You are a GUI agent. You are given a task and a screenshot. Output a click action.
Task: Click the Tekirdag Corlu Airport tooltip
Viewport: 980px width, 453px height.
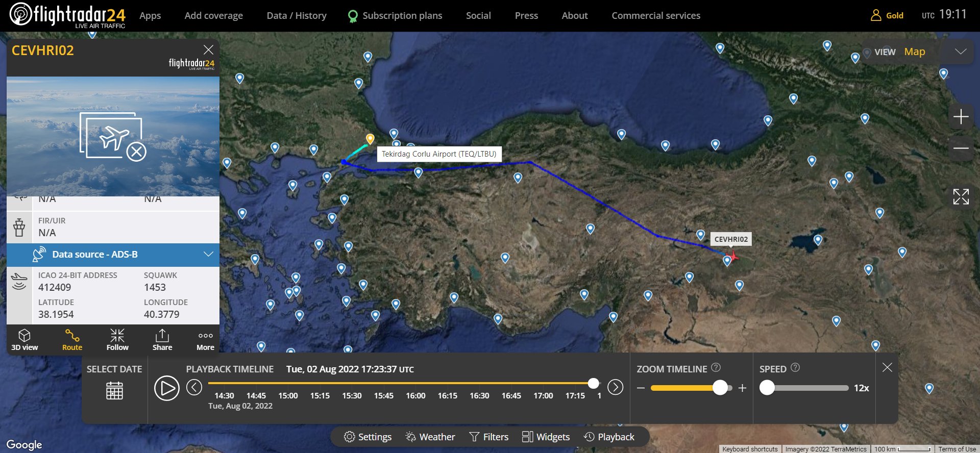439,154
